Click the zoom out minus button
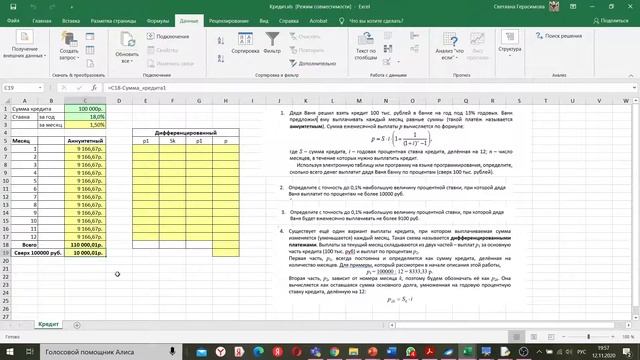 tap(564, 337)
